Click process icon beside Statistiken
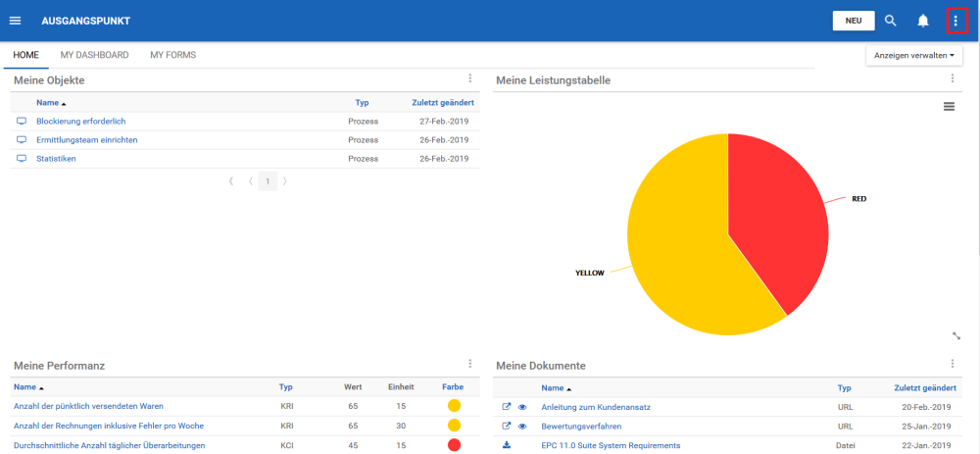 (22, 159)
